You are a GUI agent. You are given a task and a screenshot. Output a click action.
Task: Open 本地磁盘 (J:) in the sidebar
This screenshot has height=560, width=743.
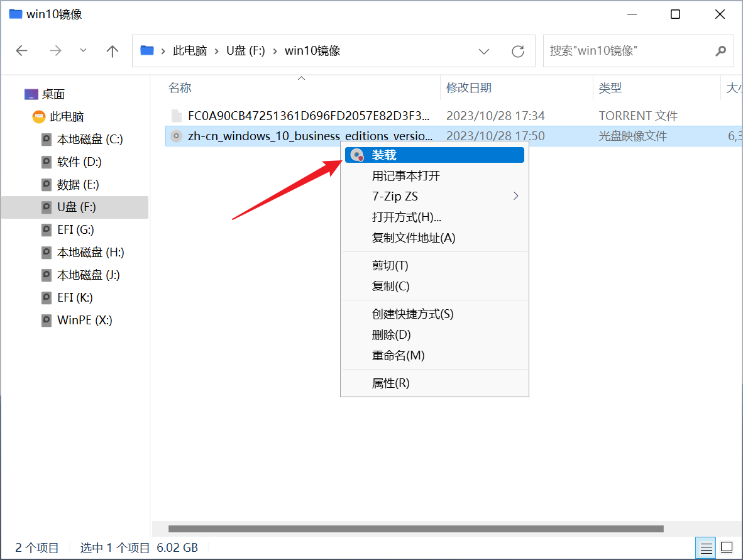[x=88, y=275]
